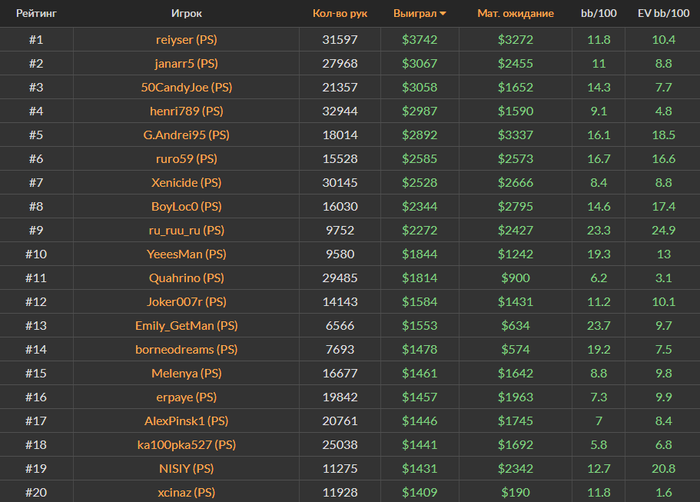The width and height of the screenshot is (700, 502).
Task: View BoyLoc0 (PS) player details
Action: pyautogui.click(x=187, y=206)
